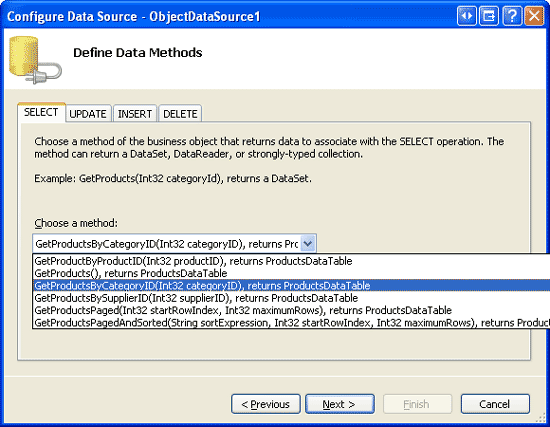Collapse the method dropdown arrow
Image resolution: width=550 pixels, height=427 pixels.
pyautogui.click(x=308, y=243)
